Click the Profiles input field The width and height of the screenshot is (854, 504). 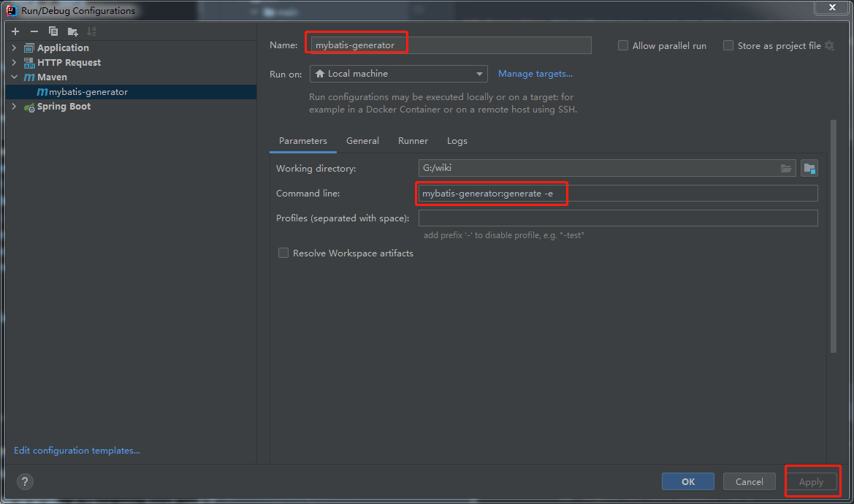[x=617, y=218]
